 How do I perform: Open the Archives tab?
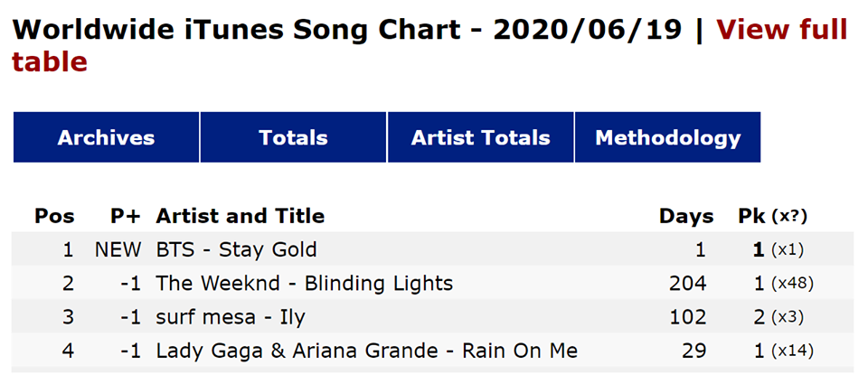106,138
